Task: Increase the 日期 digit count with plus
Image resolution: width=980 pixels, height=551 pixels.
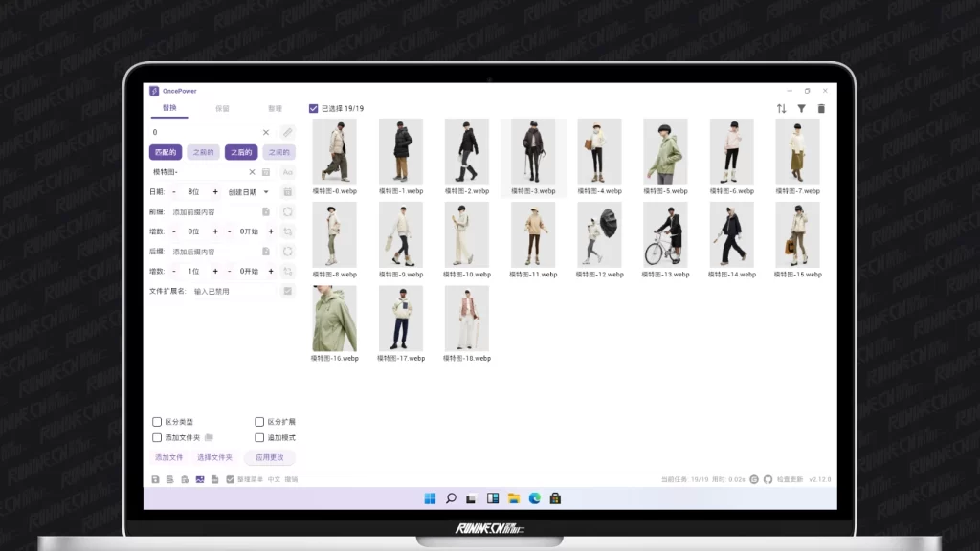Action: pyautogui.click(x=215, y=192)
